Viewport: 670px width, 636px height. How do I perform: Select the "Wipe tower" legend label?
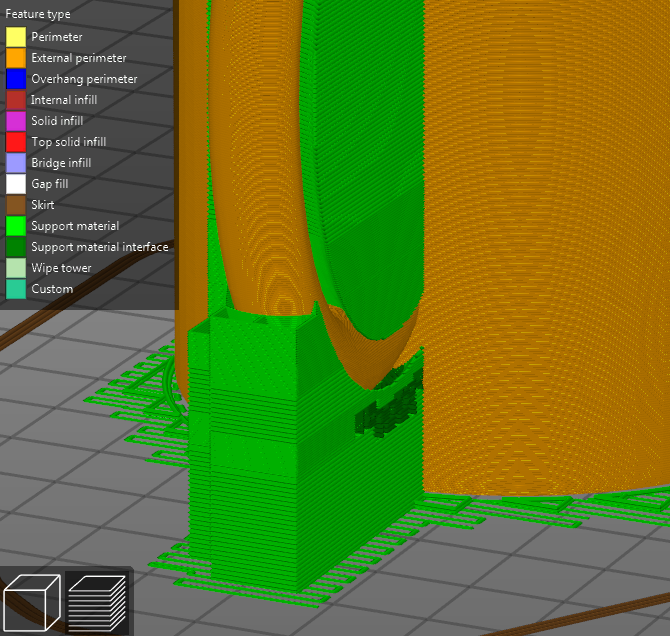coord(62,268)
